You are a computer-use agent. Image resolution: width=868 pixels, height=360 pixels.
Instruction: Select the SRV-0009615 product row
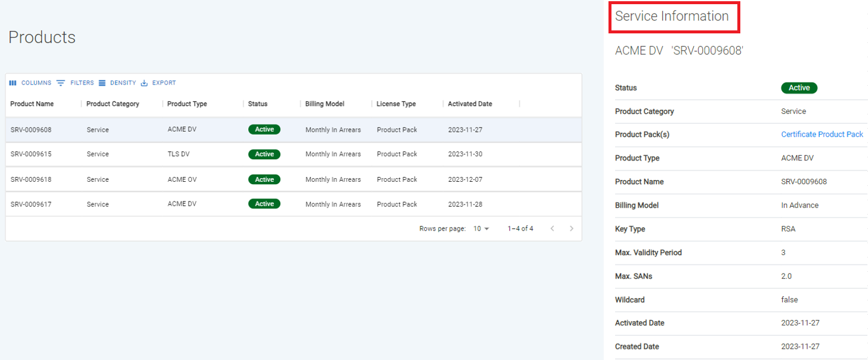(31, 154)
